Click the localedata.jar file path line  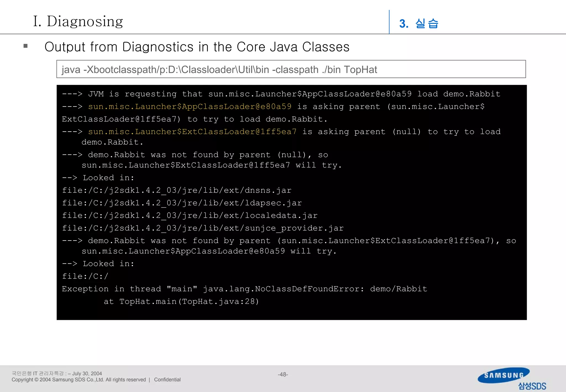[190, 216]
